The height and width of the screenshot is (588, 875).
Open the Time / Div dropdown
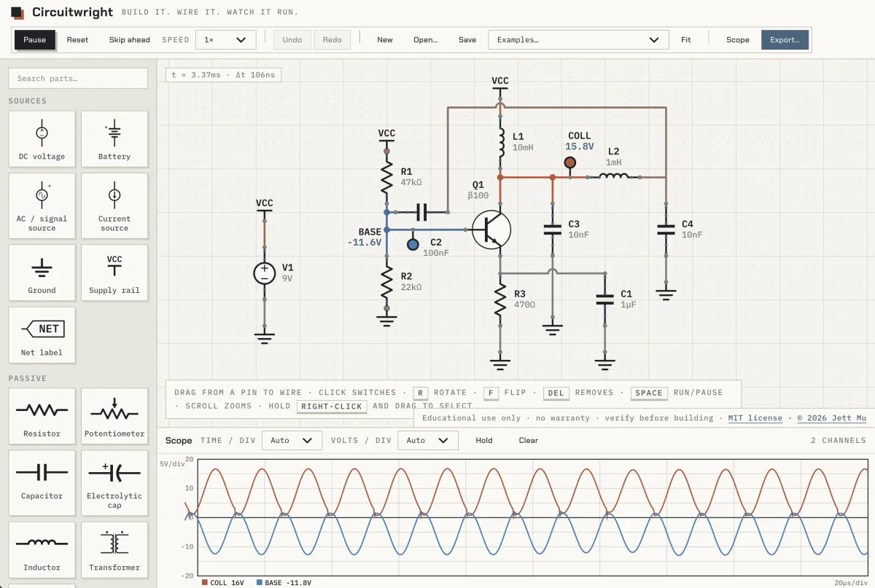(x=292, y=440)
